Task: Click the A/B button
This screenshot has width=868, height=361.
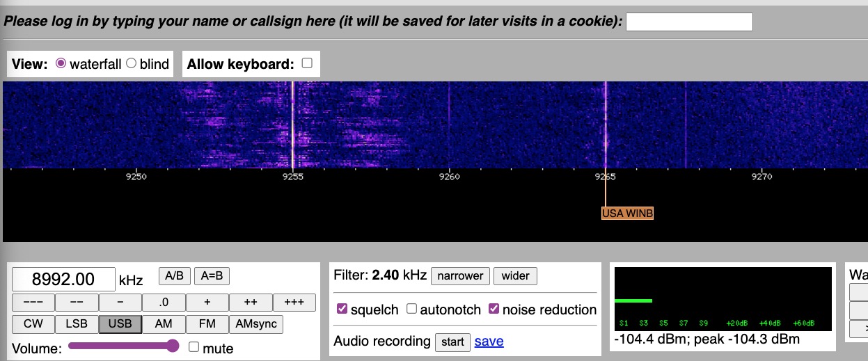Action: tap(175, 276)
